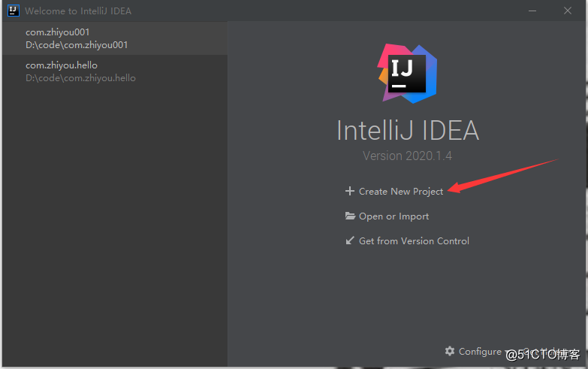Choose Open or Import
Viewport: 588px width, 369px height.
tap(394, 216)
